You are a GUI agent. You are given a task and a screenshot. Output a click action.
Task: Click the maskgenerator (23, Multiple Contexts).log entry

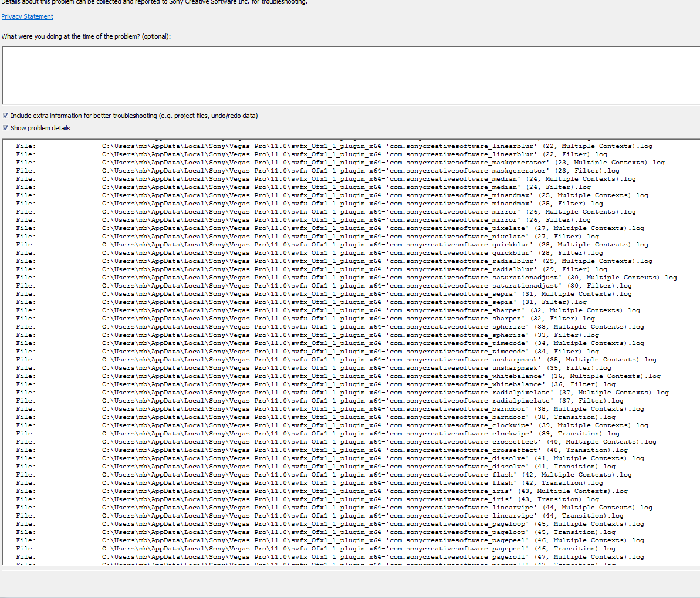click(x=340, y=163)
